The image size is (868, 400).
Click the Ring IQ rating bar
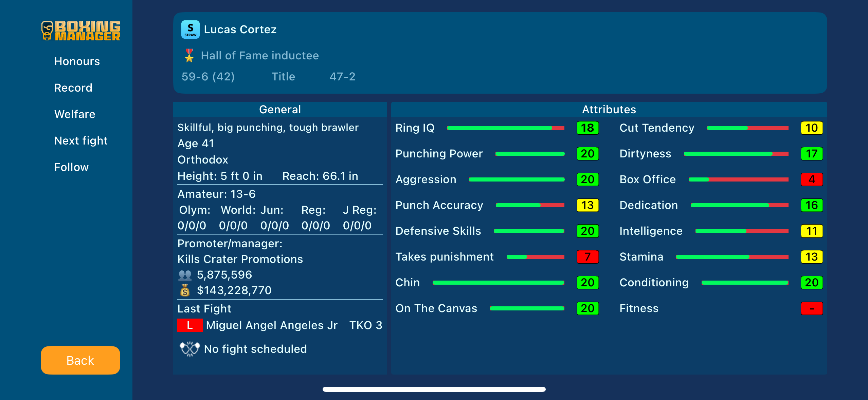click(x=506, y=128)
